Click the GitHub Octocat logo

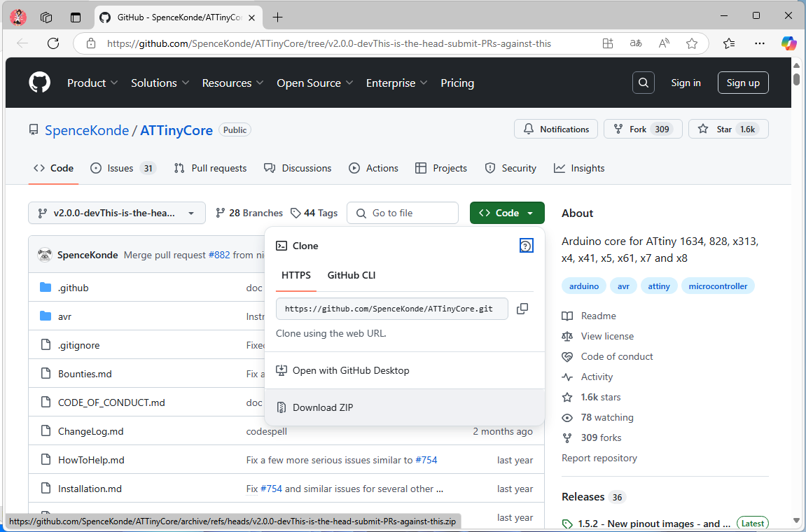40,83
